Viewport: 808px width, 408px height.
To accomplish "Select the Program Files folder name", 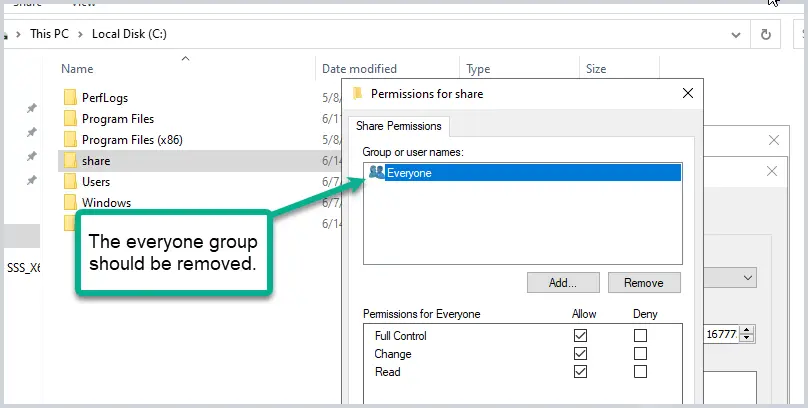I will click(x=118, y=119).
